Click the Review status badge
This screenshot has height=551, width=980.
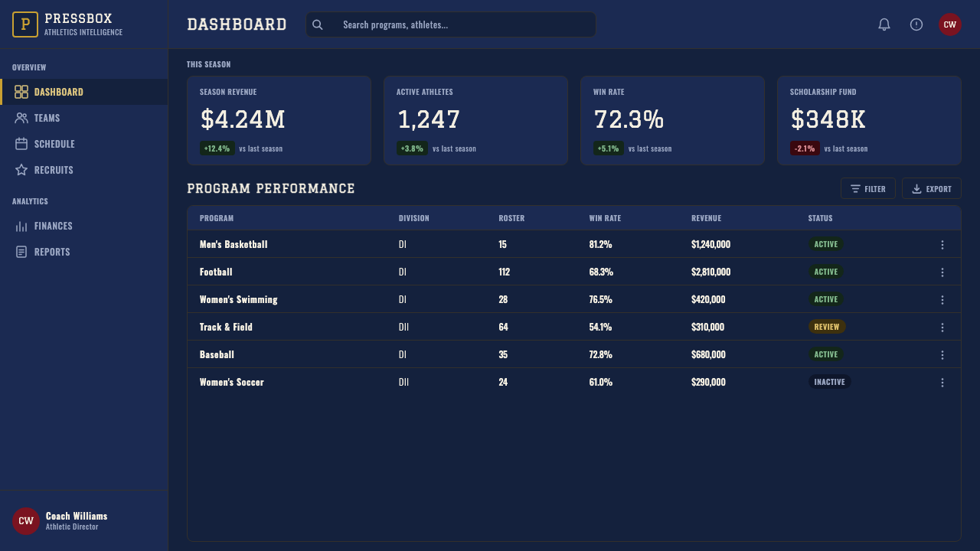(x=827, y=327)
